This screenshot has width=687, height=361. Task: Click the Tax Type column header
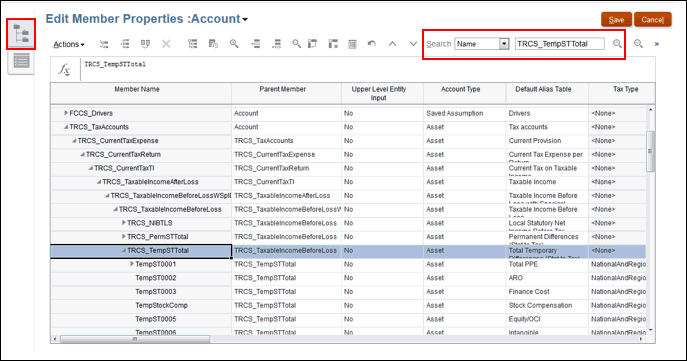pyautogui.click(x=622, y=93)
